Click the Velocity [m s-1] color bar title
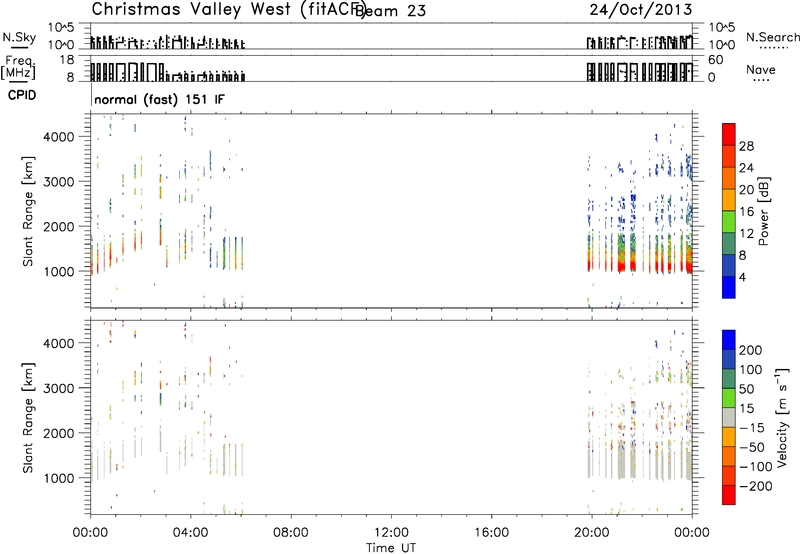 coord(782,418)
